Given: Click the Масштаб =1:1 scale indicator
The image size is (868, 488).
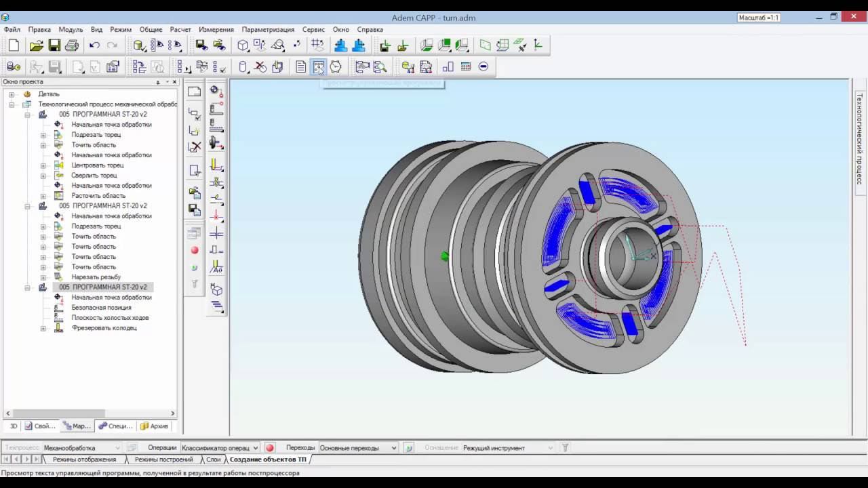Looking at the screenshot, I should point(758,18).
